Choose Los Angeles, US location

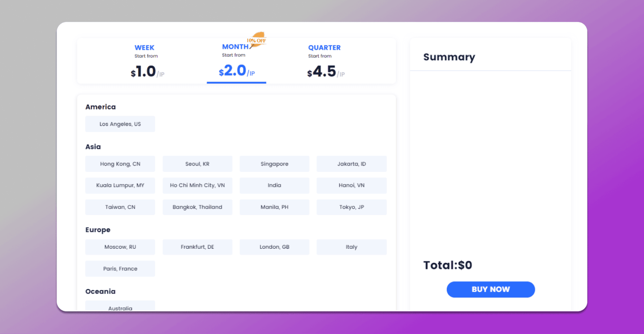(120, 124)
